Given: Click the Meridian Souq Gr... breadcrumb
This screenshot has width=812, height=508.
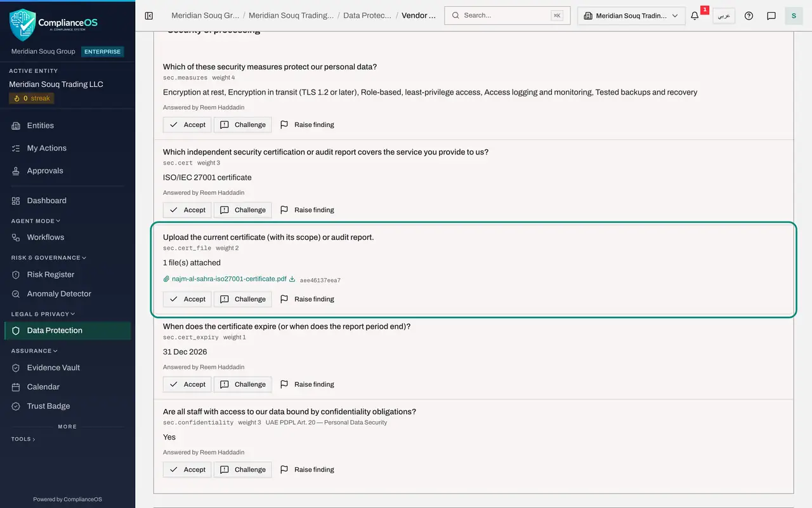Looking at the screenshot, I should click(x=205, y=15).
